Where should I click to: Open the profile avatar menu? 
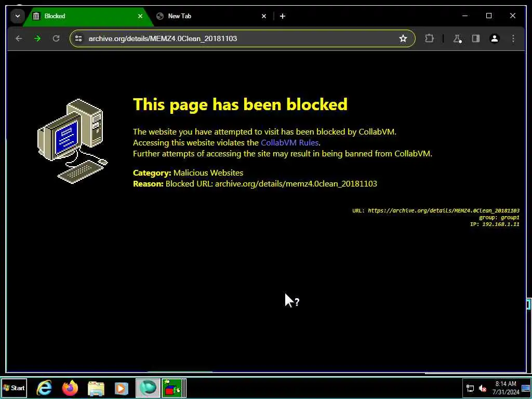point(495,38)
